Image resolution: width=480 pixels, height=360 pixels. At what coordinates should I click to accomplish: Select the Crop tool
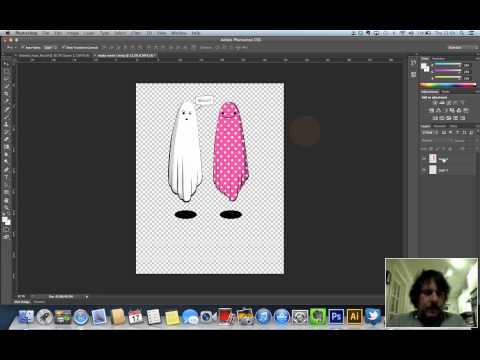[6, 94]
